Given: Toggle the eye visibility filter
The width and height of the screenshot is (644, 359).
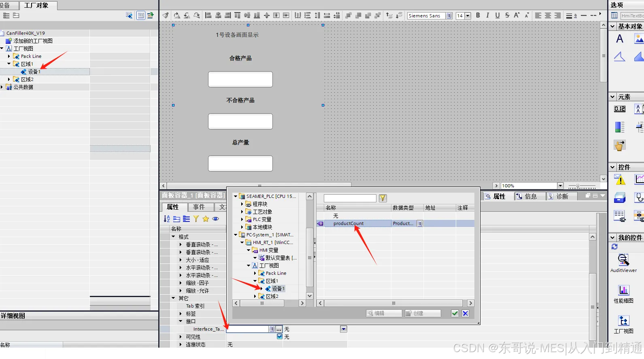Looking at the screenshot, I should pos(216,219).
